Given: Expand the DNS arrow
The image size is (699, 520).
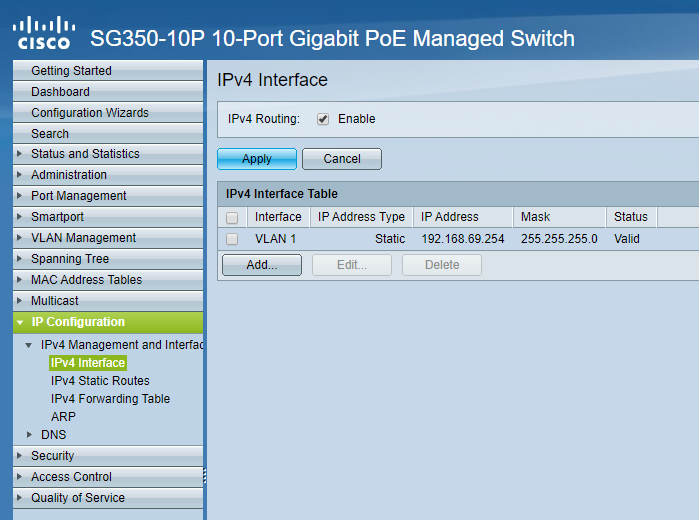Looking at the screenshot, I should click(x=29, y=434).
